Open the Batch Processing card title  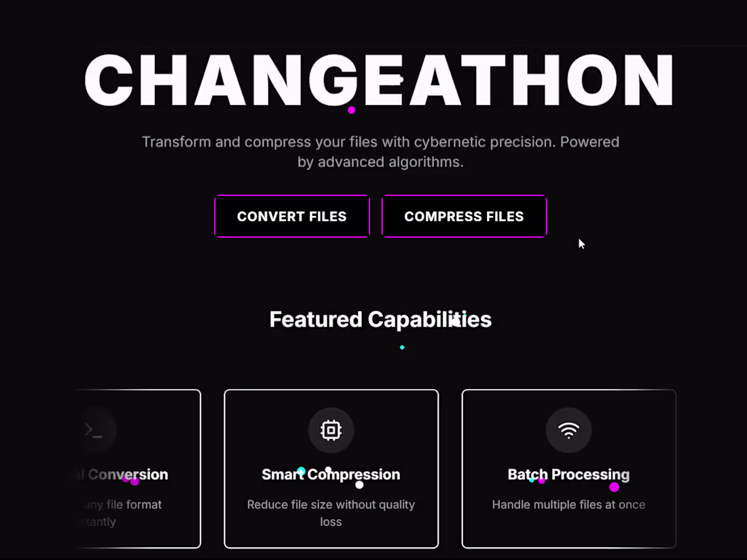[x=568, y=474]
